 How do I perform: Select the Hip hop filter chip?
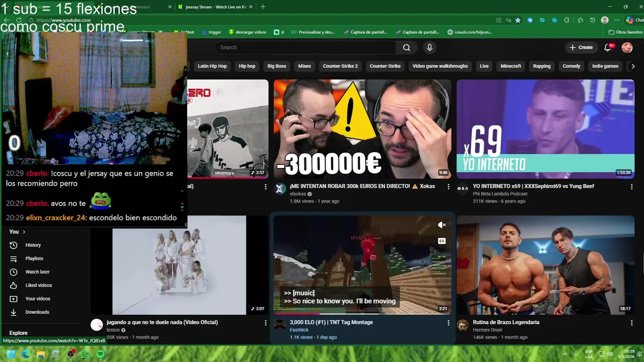click(247, 66)
